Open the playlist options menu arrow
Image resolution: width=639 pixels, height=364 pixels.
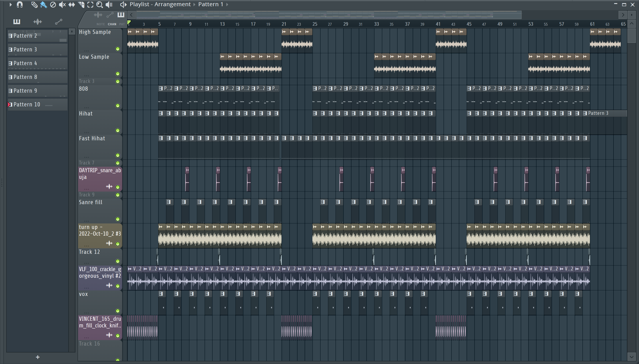click(x=10, y=4)
